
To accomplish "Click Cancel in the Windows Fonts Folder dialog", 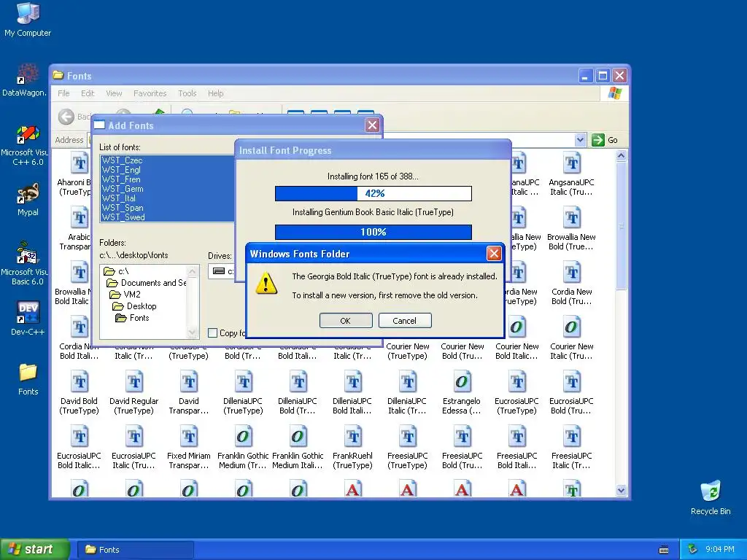I will (x=404, y=321).
